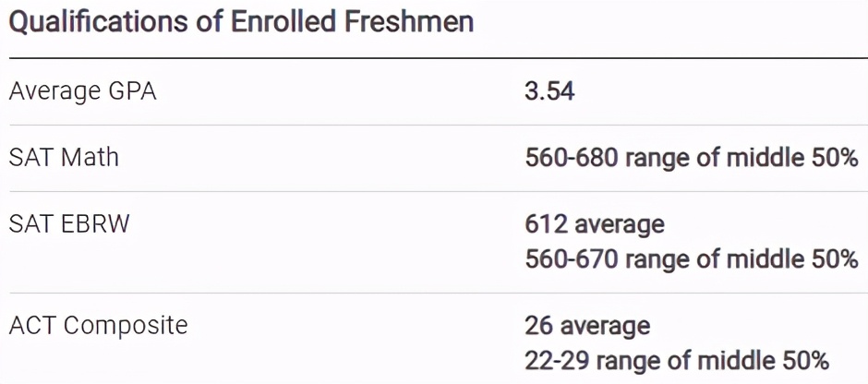Viewport: 868px width, 384px height.
Task: Select the "Average GPA" row label
Action: tap(82, 92)
